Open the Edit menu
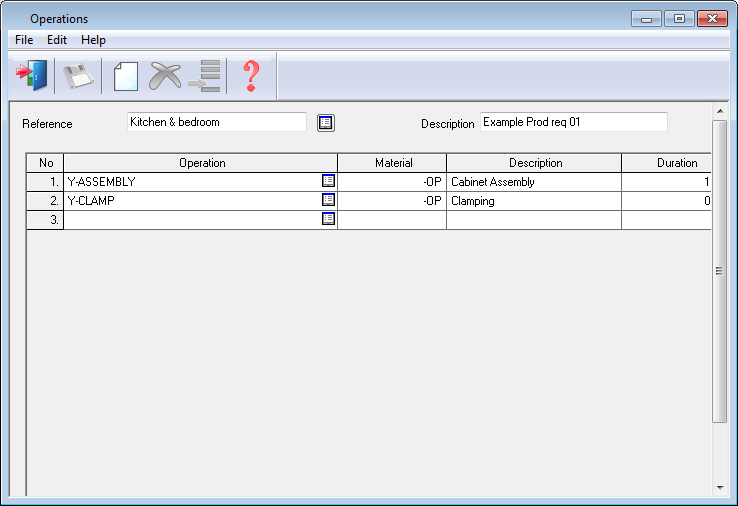This screenshot has width=738, height=506. coord(57,40)
